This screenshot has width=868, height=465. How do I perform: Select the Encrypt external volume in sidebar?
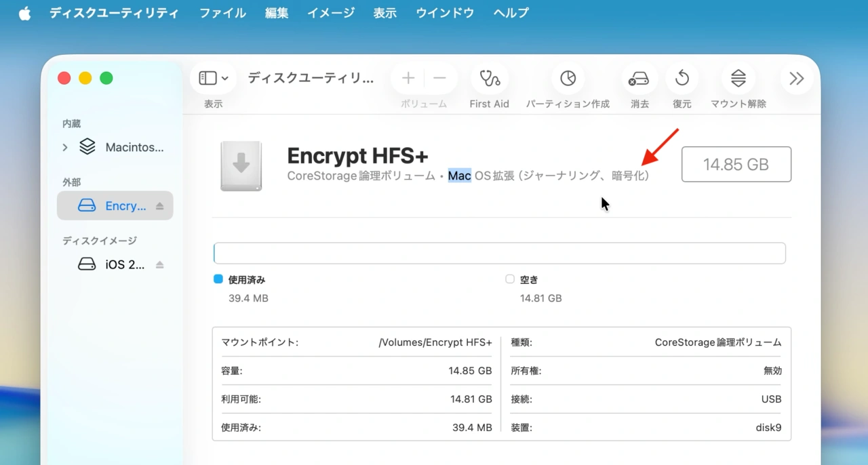coord(115,205)
